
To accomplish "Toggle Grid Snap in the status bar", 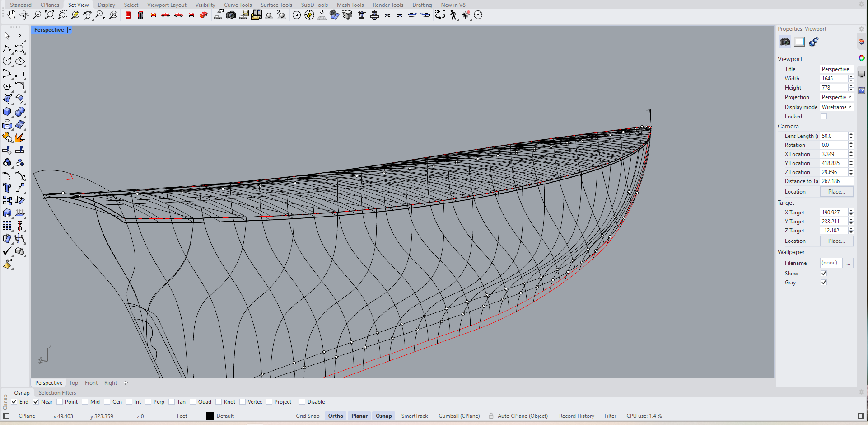I will pyautogui.click(x=308, y=416).
